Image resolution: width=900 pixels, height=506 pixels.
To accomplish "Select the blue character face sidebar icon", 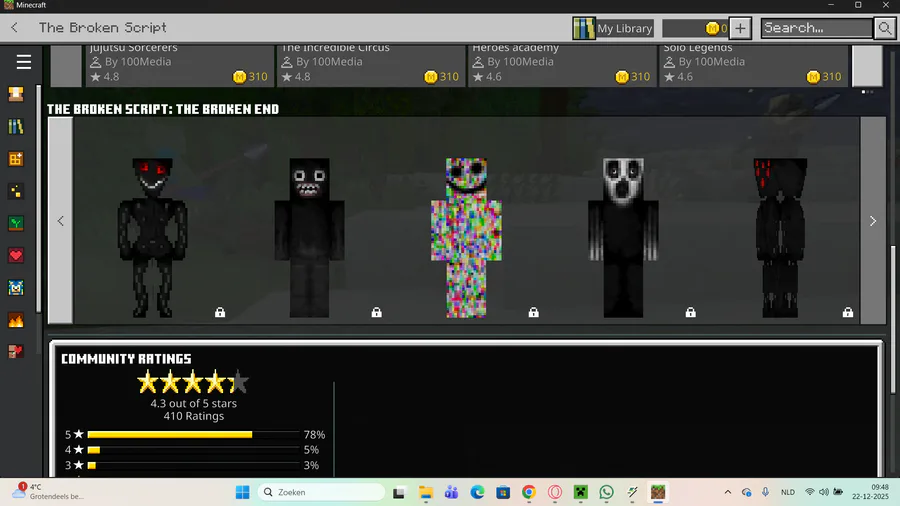I will coord(16,287).
